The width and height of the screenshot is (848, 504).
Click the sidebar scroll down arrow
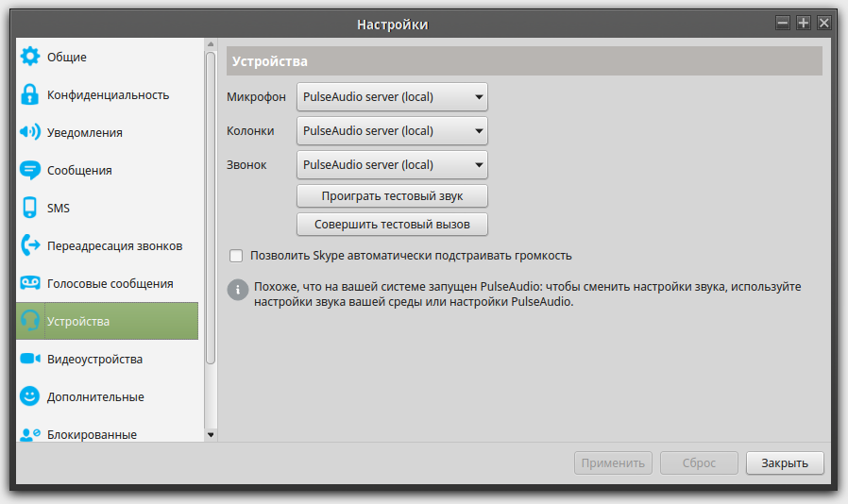(x=211, y=434)
